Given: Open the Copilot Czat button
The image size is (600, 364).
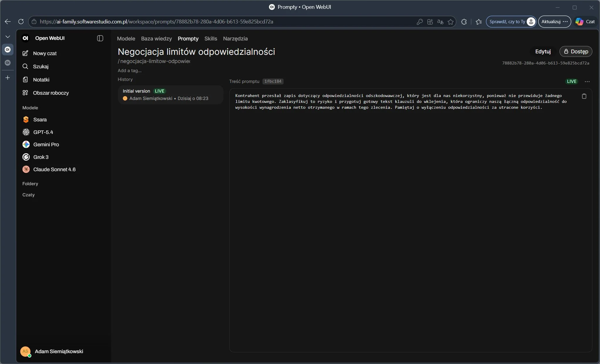Looking at the screenshot, I should (585, 22).
